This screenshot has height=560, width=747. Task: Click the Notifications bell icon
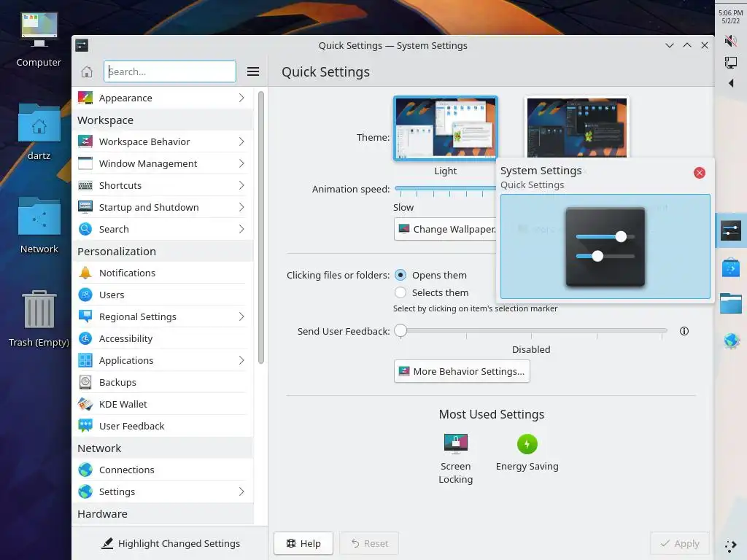click(x=85, y=273)
